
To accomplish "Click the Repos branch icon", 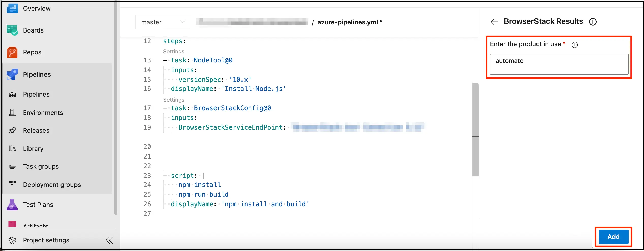I will point(12,52).
